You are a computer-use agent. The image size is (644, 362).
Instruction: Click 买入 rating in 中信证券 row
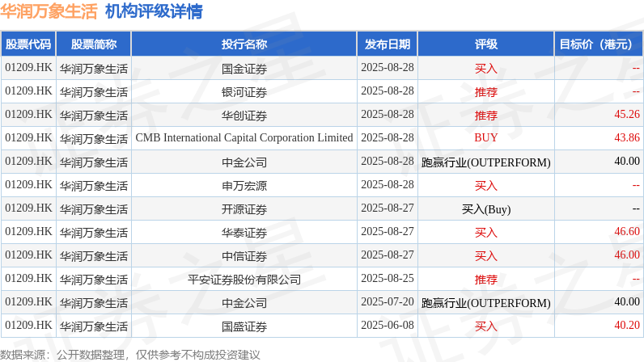point(486,255)
